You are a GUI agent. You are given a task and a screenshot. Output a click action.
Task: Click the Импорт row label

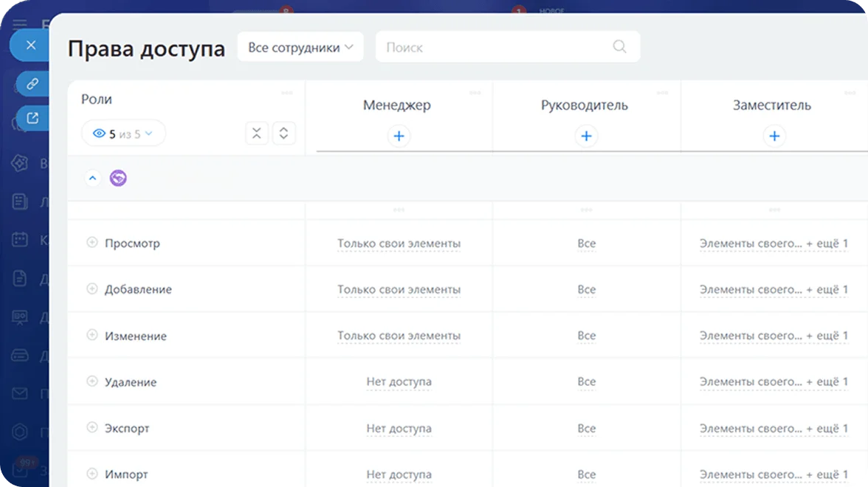(126, 474)
